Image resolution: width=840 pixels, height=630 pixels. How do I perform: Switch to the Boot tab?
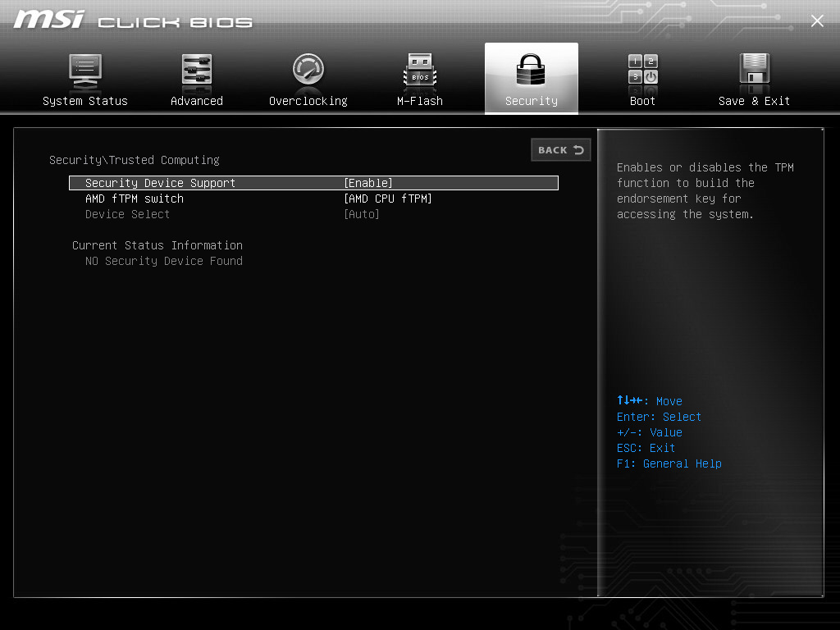click(x=642, y=78)
